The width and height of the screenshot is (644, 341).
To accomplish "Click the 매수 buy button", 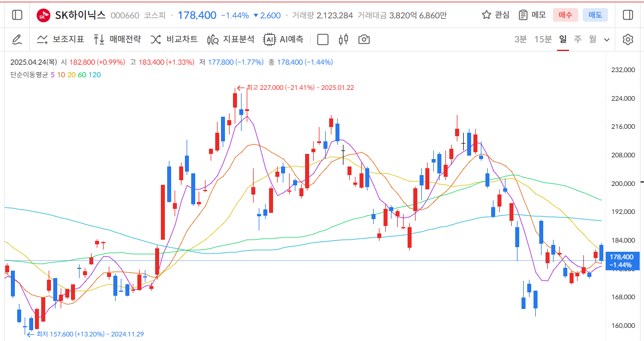I will tap(565, 15).
